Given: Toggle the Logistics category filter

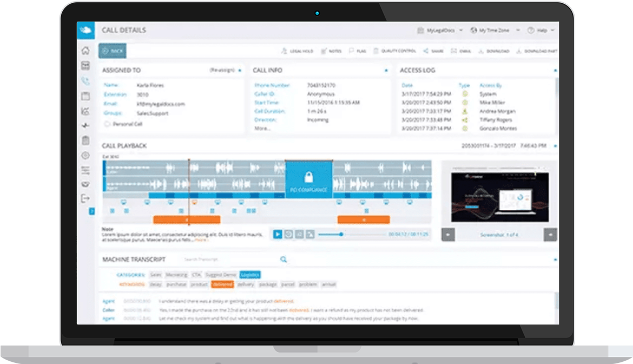Looking at the screenshot, I should [x=250, y=275].
